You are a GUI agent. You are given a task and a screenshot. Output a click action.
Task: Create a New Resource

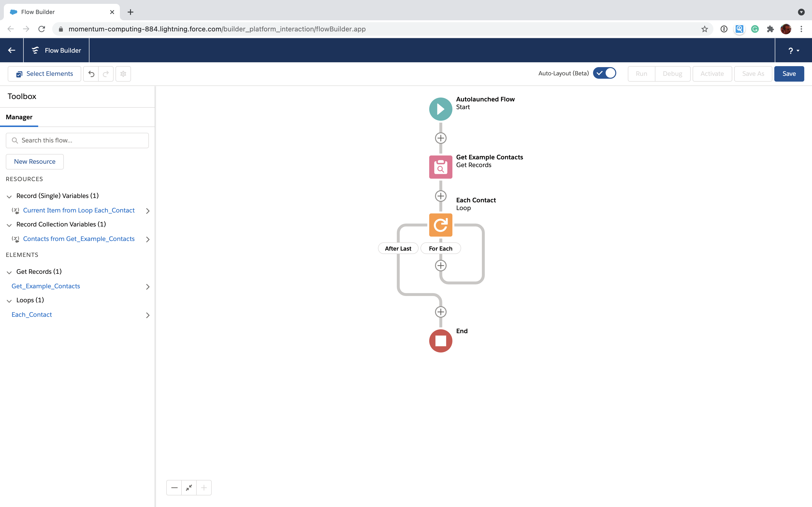click(x=35, y=161)
